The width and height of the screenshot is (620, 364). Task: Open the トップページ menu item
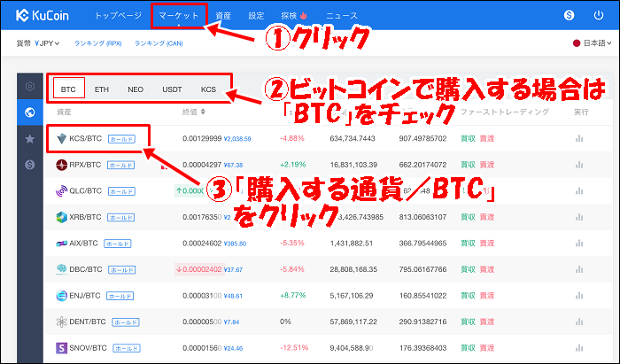tap(118, 16)
